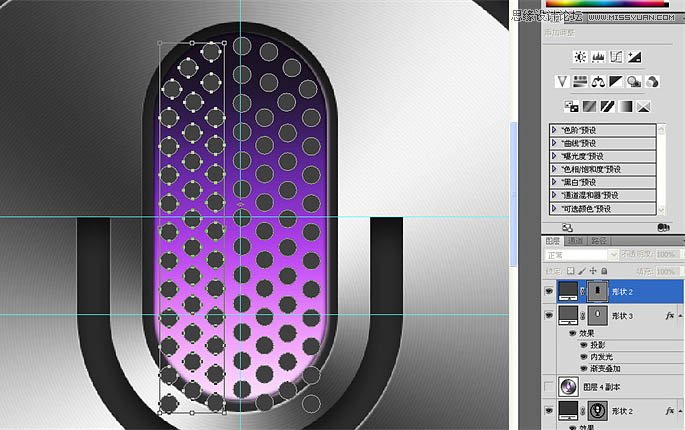Add a Channel Mixer adjustment (overlapping circles)
Image resolution: width=685 pixels, height=430 pixels.
(x=652, y=81)
